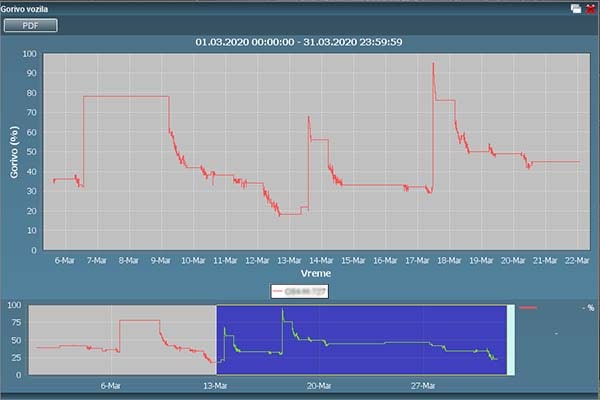Screen dimensions: 600x400
Task: Click the red legend line beside the % symbol
Action: pos(529,309)
